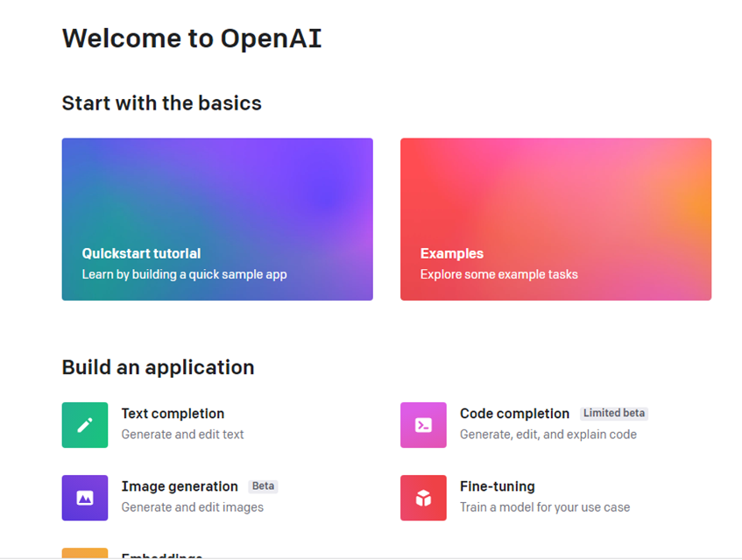
Task: Open the Examples card
Action: (x=555, y=218)
